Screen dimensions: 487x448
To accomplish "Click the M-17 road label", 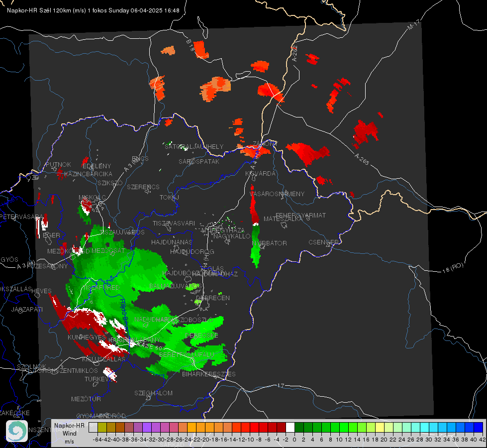I will click(413, 24).
